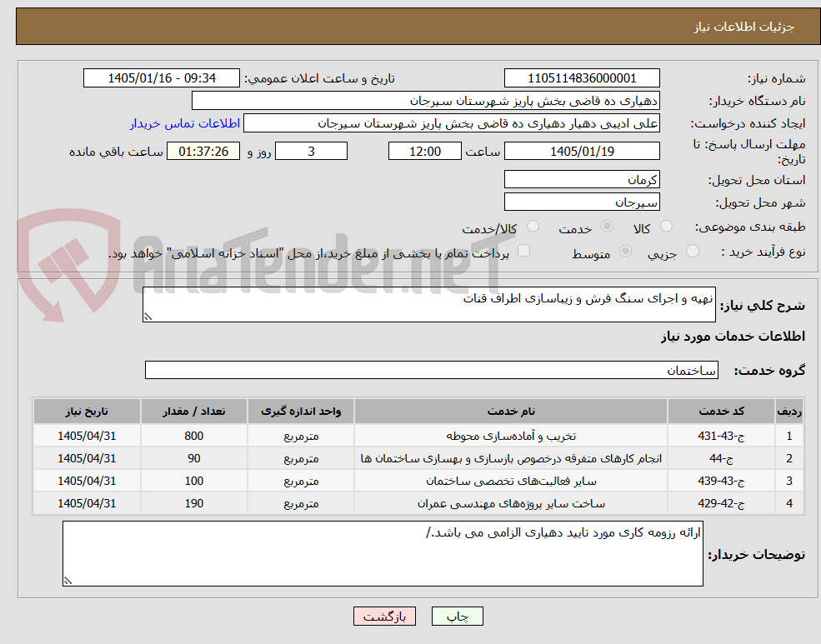Click the service name in row 2
The width and height of the screenshot is (821, 644).
tap(510, 458)
